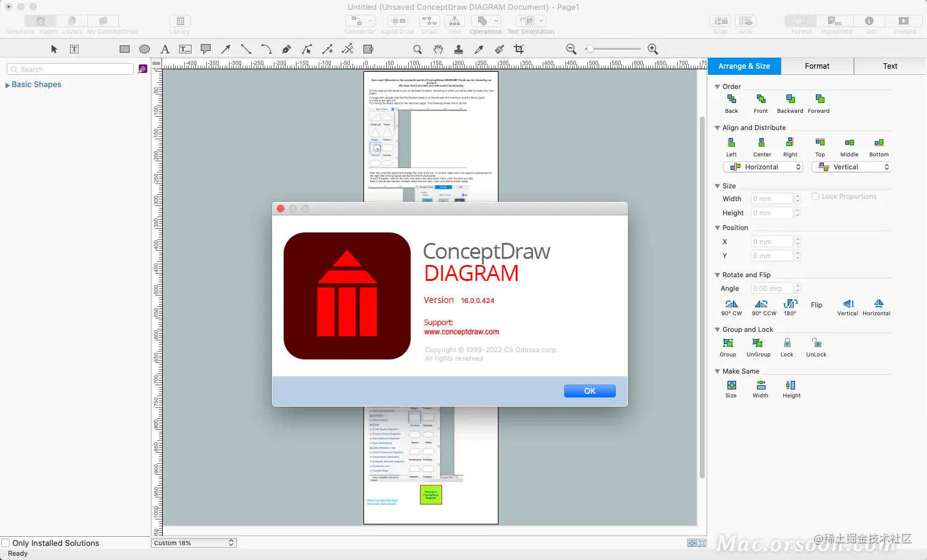927x560 pixels.
Task: Switch to the Format tab
Action: pos(817,66)
